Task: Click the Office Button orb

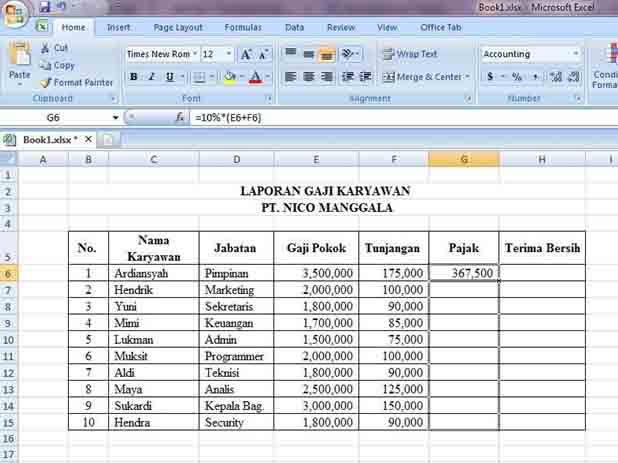Action: point(14,13)
